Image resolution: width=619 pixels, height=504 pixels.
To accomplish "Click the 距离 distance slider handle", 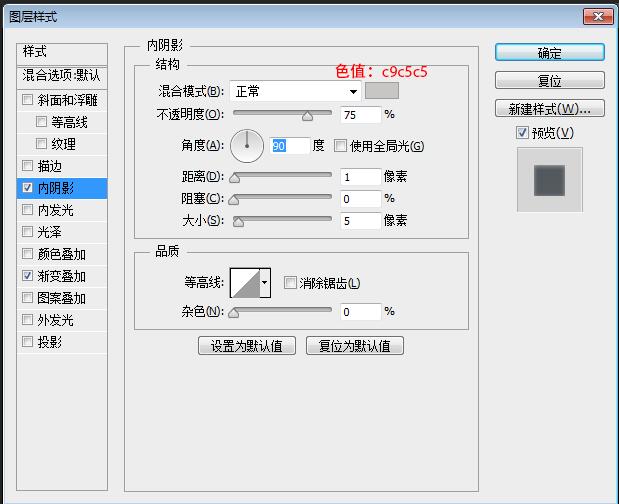I will tap(234, 178).
